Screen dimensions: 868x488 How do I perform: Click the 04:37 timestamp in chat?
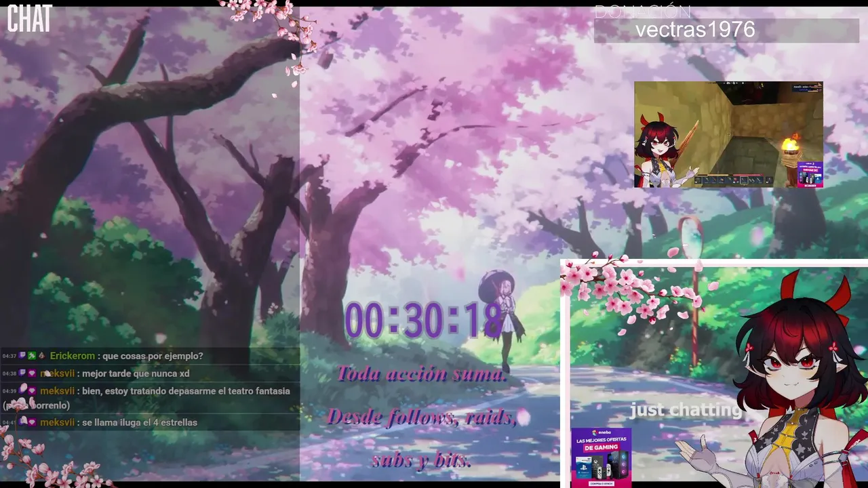coord(9,356)
